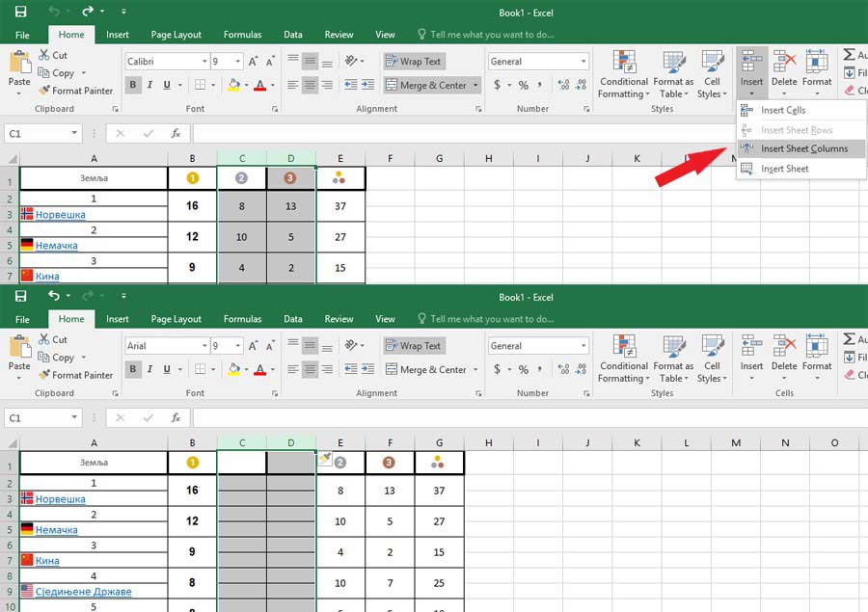Screen dimensions: 868x612
Task: Increase font size in the top Excel window
Action: tap(253, 62)
